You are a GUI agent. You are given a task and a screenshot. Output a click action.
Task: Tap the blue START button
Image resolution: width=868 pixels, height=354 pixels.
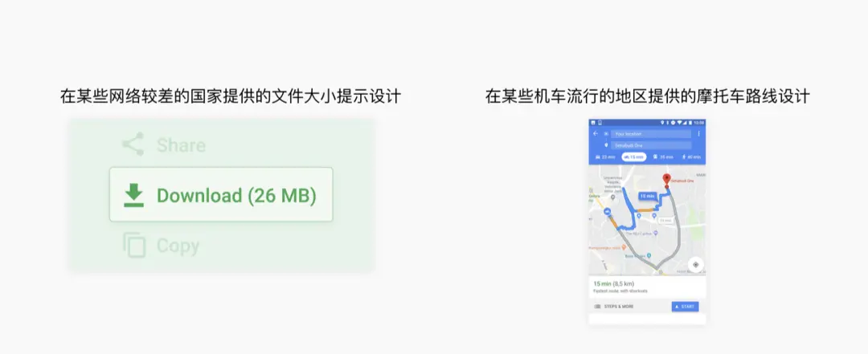tap(686, 307)
